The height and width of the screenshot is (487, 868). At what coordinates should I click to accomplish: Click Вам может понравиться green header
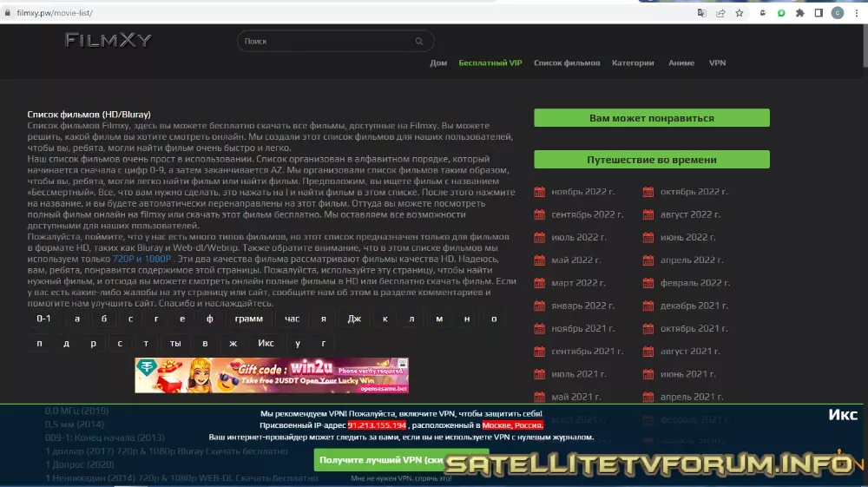[x=652, y=118]
